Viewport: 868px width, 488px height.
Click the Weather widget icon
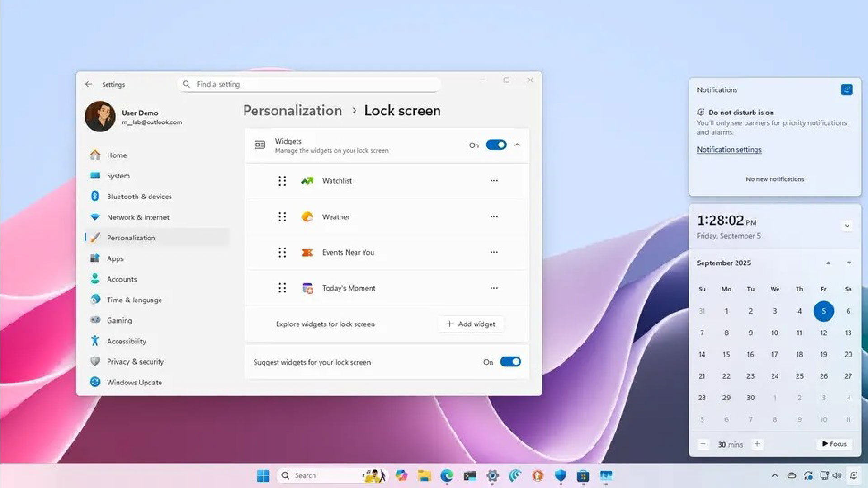(x=307, y=217)
